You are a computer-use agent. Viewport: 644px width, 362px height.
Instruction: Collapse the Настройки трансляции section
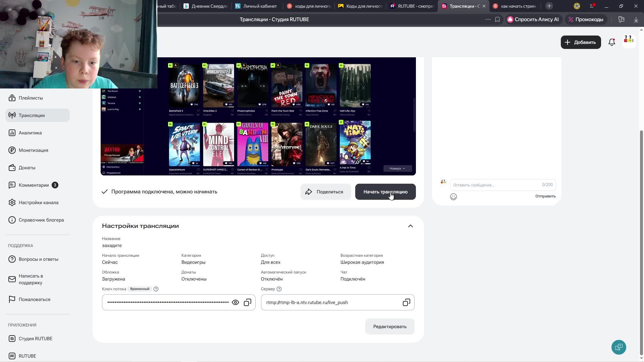point(410,226)
